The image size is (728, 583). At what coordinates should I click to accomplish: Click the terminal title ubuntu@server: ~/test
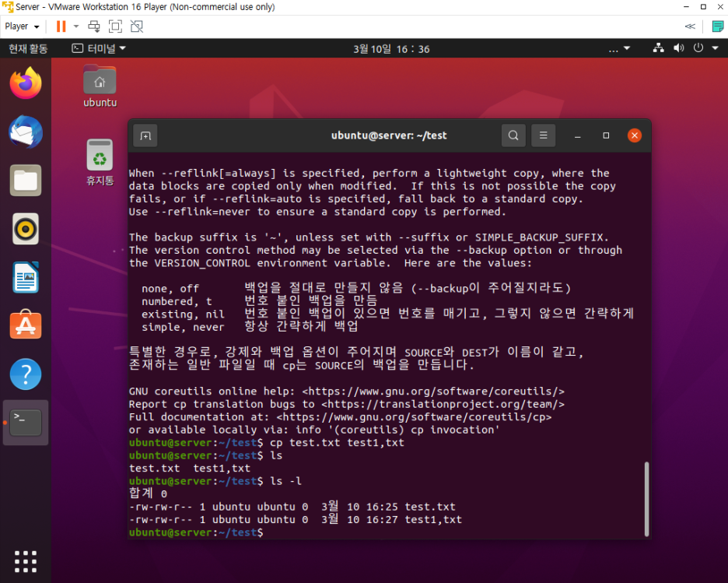pyautogui.click(x=389, y=135)
